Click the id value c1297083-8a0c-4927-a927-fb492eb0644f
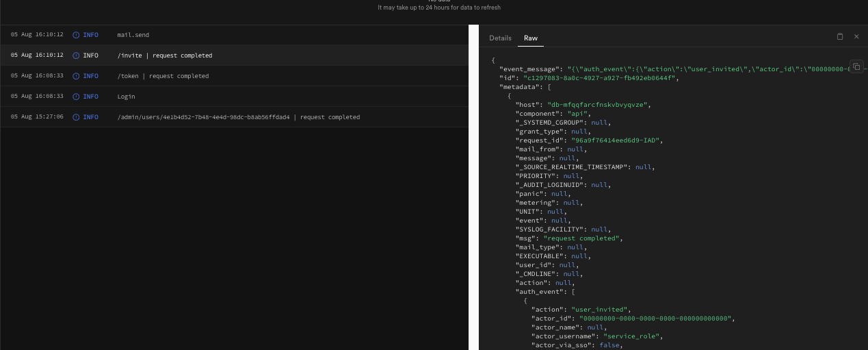The width and height of the screenshot is (868, 350). coord(599,78)
